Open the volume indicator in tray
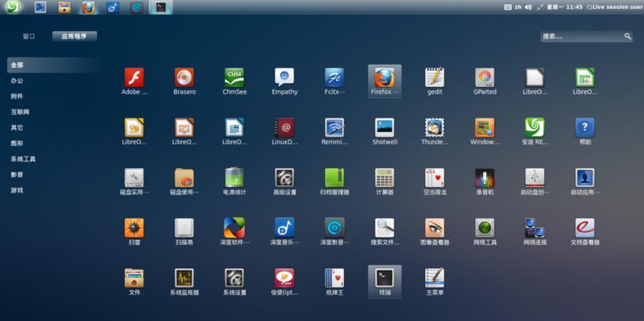 [x=529, y=7]
